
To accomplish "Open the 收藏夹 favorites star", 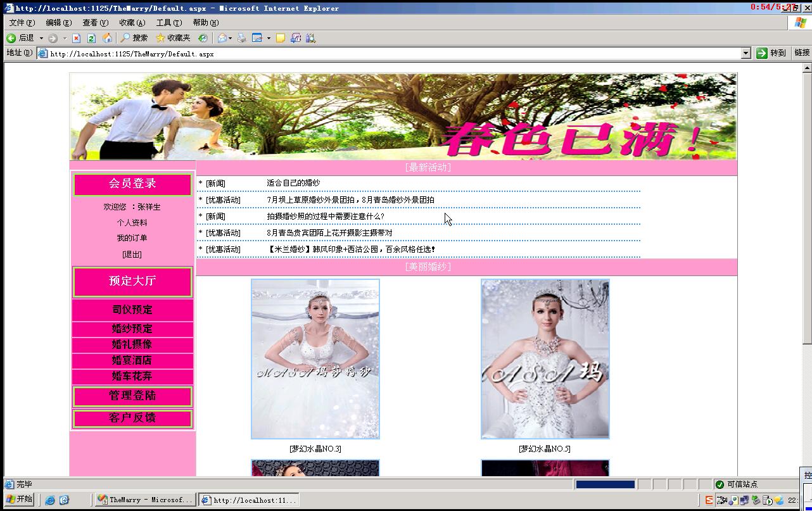I will [x=173, y=38].
